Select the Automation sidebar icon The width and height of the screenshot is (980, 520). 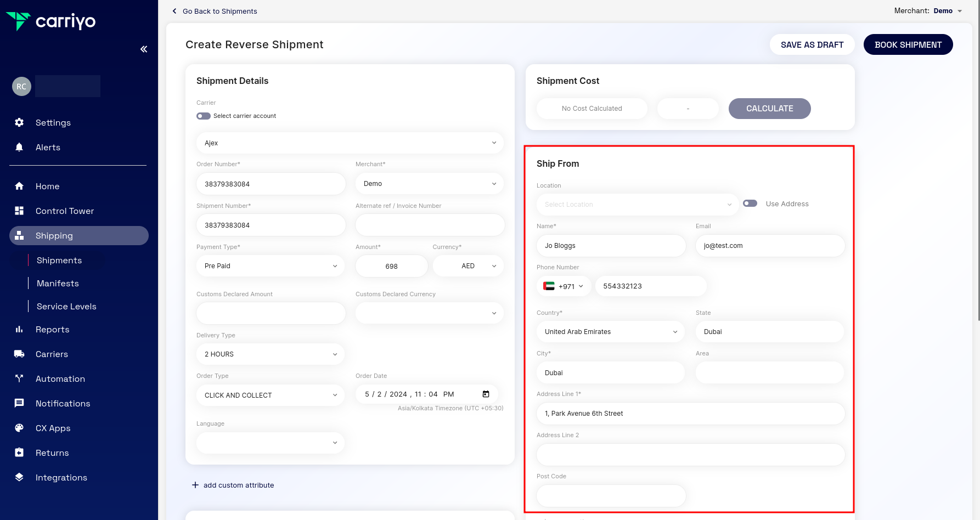(x=19, y=378)
